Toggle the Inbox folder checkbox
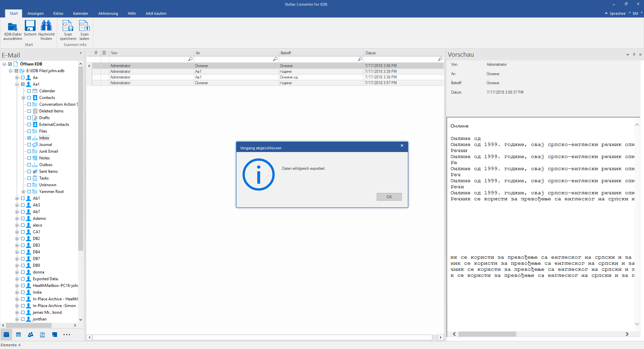The width and height of the screenshot is (644, 349). click(29, 138)
